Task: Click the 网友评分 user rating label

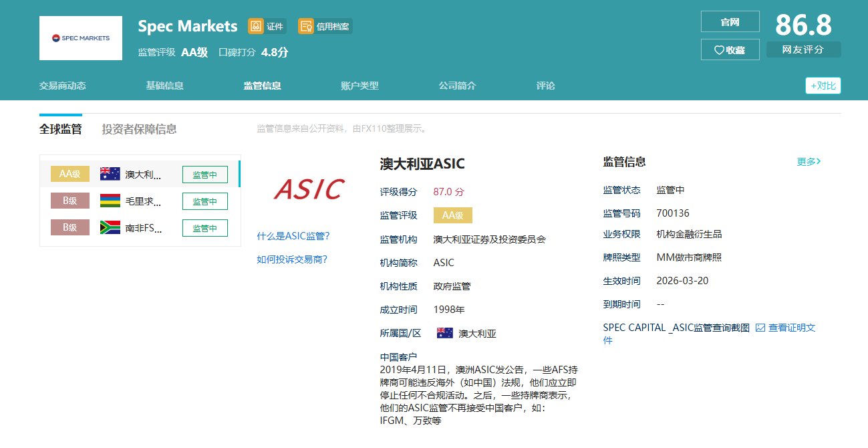Action: (803, 49)
